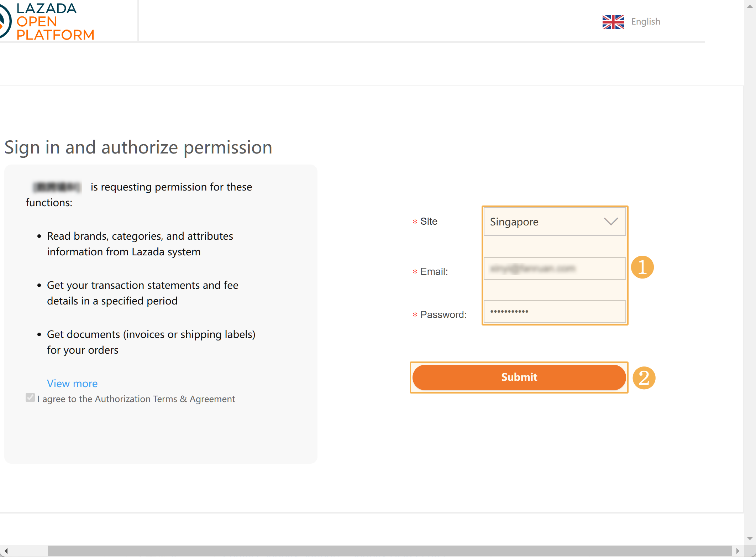This screenshot has height=557, width=756.
Task: Click the orange step 1 badge
Action: click(x=642, y=267)
